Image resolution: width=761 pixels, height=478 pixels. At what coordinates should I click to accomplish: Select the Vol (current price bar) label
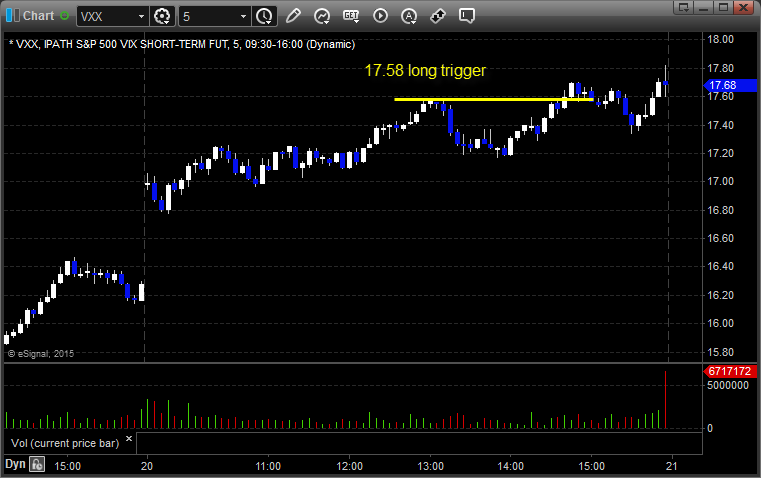pos(65,443)
